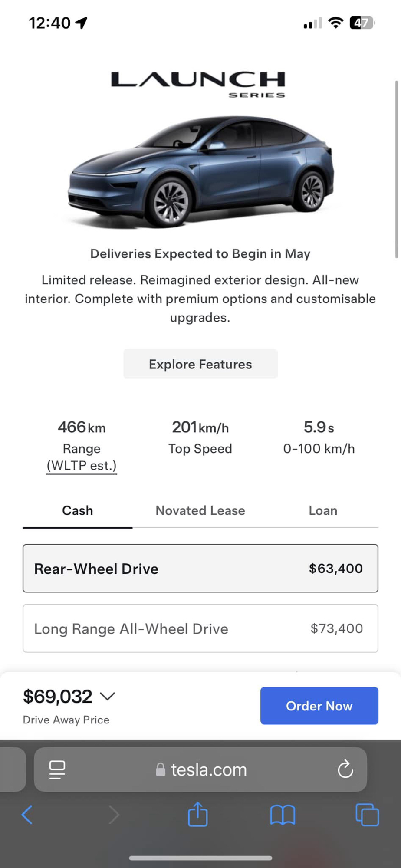The height and width of the screenshot is (868, 401).
Task: Tap the blue Model Y image
Action: click(200, 171)
